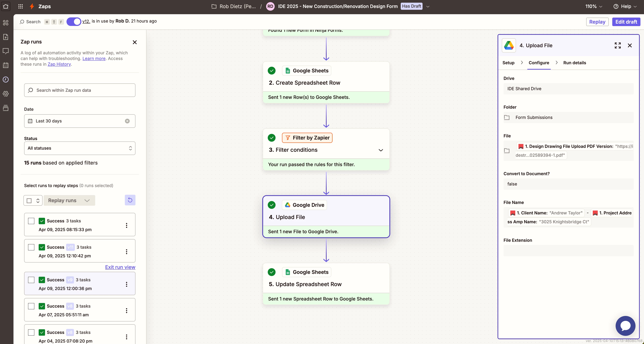Click the Google Drive logo in panel header

coord(509,46)
